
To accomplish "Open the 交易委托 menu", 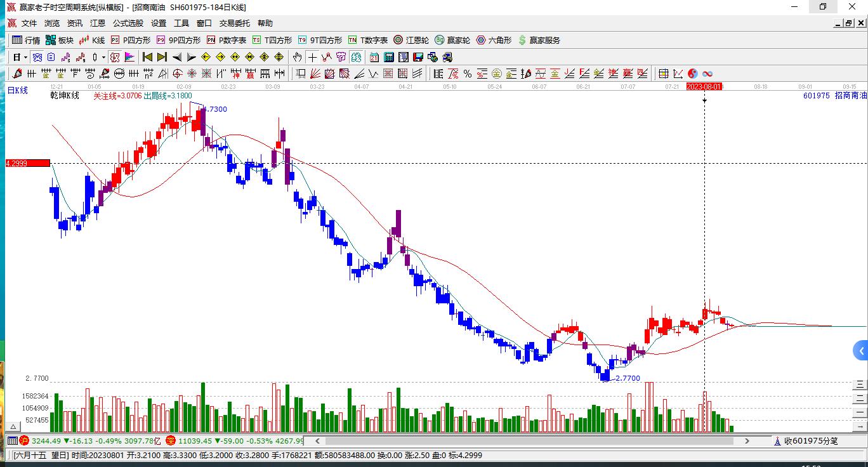I will (235, 23).
